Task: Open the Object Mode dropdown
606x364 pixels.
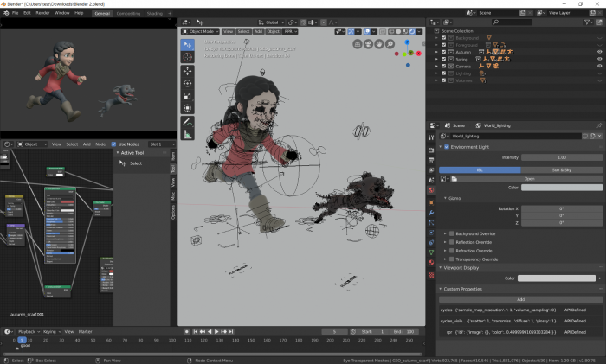Action: [x=203, y=31]
